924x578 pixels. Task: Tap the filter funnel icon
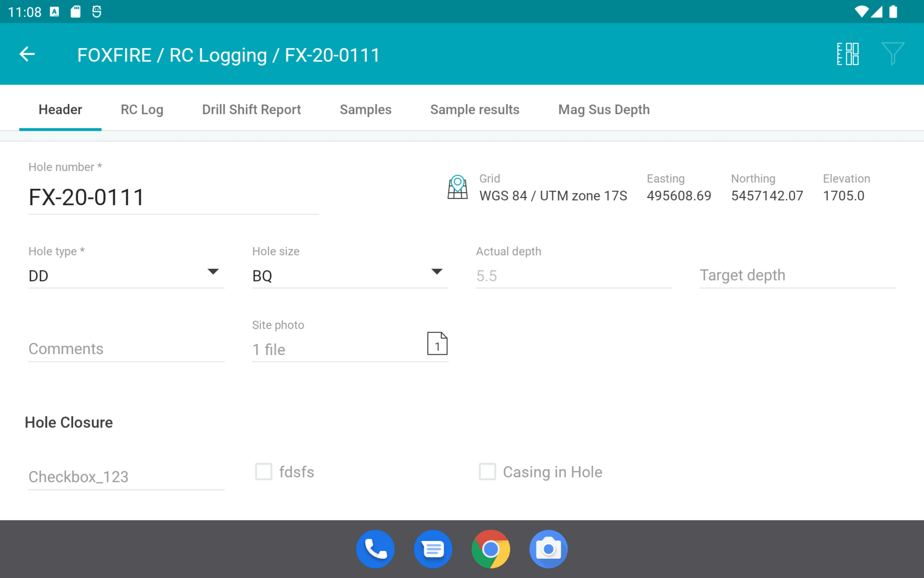tap(893, 54)
